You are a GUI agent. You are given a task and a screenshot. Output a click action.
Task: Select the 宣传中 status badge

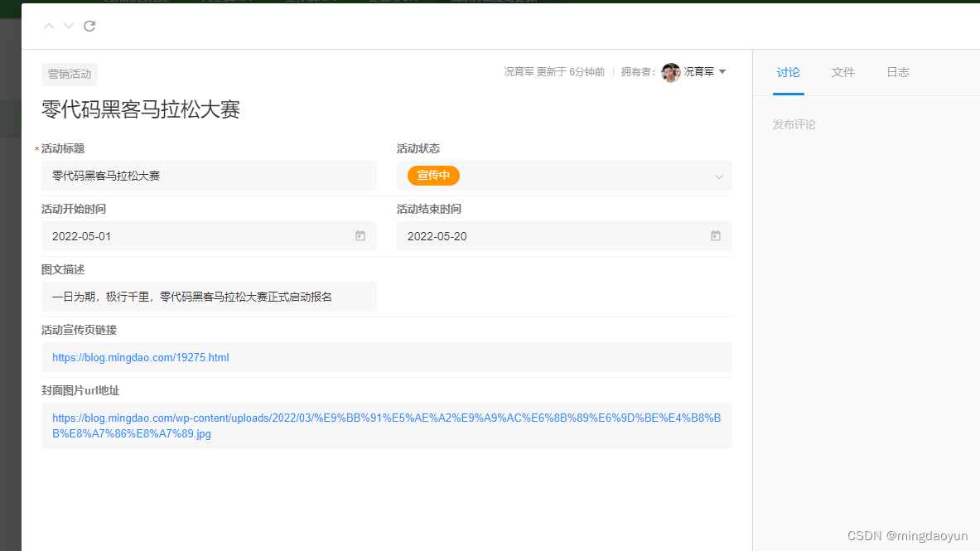pos(432,176)
